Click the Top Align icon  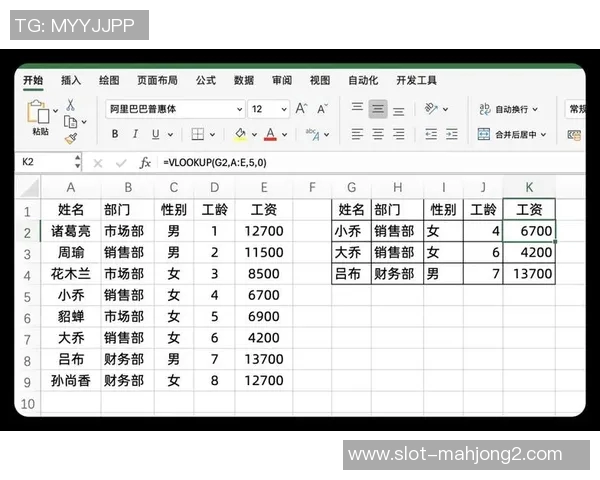pos(357,107)
